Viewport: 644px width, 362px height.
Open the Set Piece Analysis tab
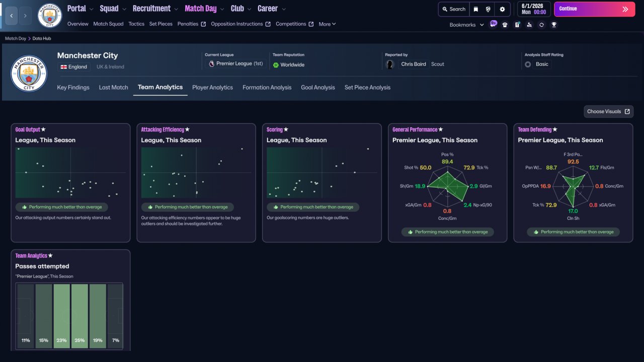click(x=367, y=87)
